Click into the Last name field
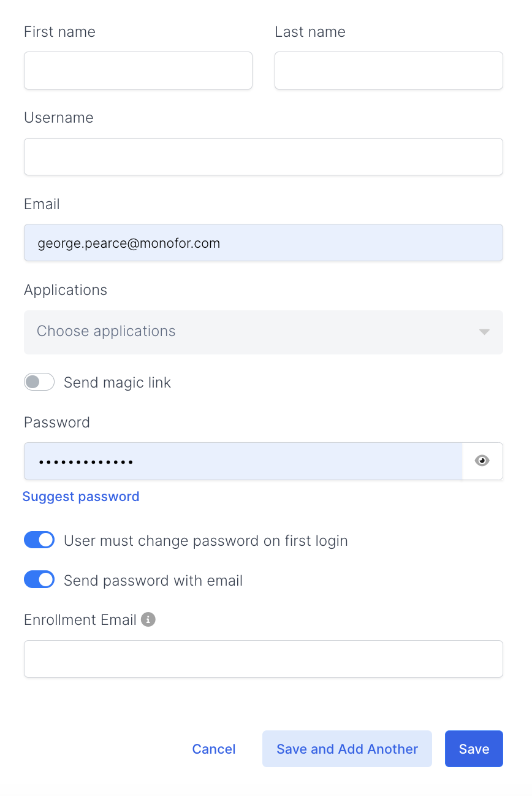 pyautogui.click(x=389, y=71)
